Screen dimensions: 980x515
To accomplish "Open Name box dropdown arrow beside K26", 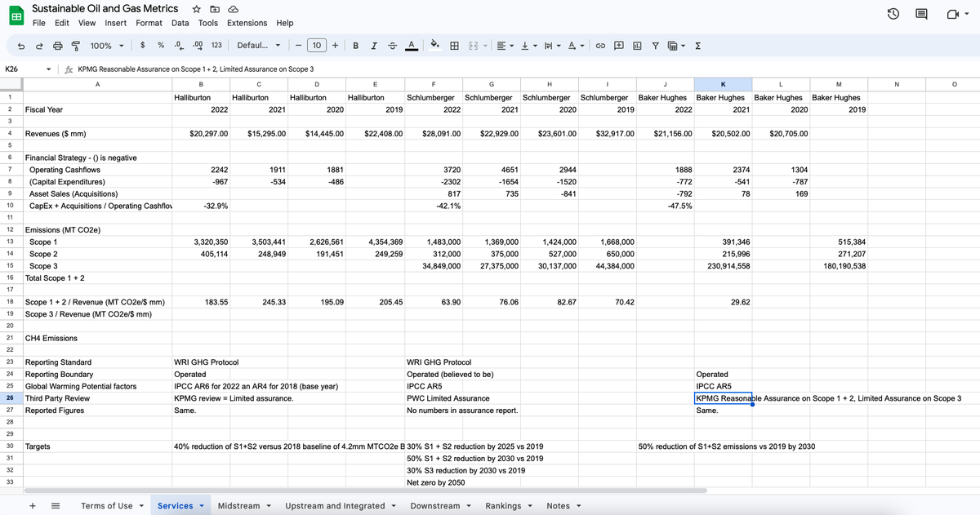I will pyautogui.click(x=50, y=69).
